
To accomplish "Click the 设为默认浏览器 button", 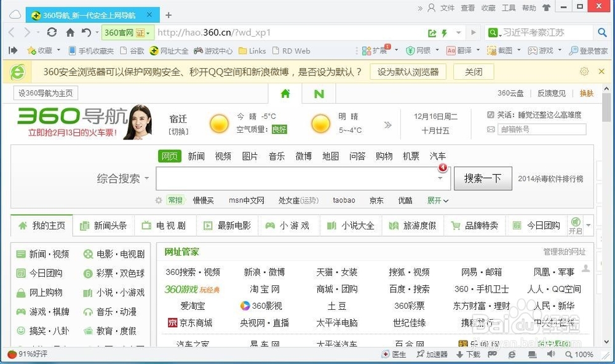I will (x=410, y=71).
